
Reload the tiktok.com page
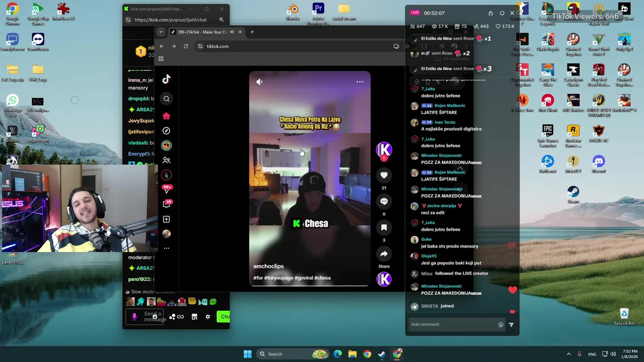coord(186,46)
